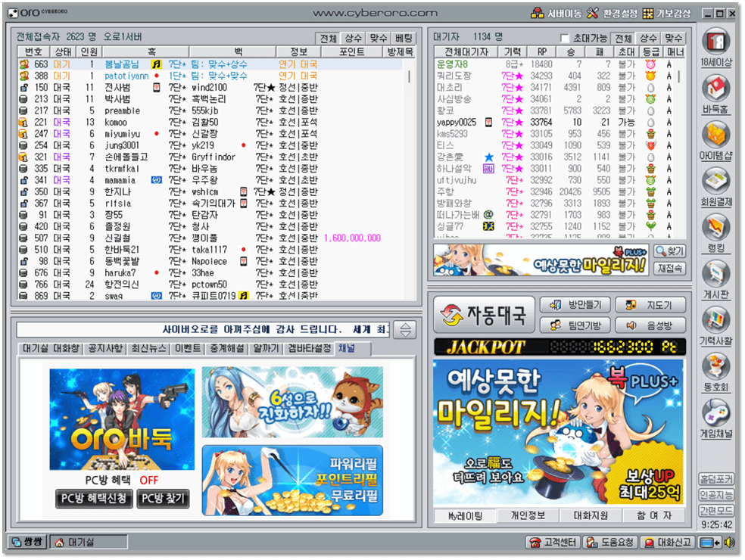The width and height of the screenshot is (745, 560).
Task: Sort waiting list by 기력 column header
Action: 512,51
